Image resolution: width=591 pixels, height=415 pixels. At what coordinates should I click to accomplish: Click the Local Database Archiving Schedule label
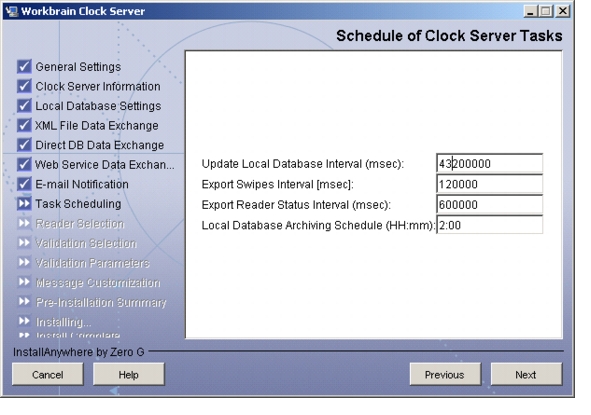[318, 225]
